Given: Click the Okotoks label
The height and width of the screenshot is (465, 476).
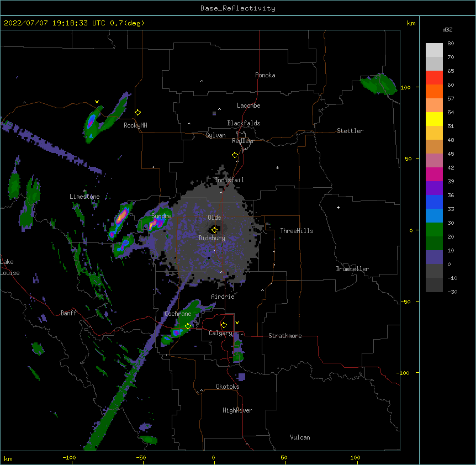Looking at the screenshot, I should click(x=228, y=387).
